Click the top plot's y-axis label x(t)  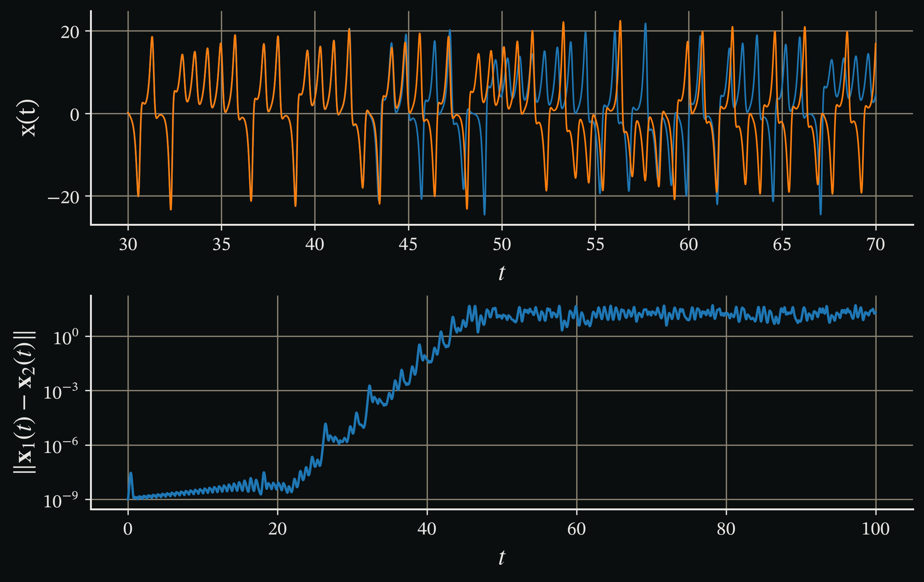[28, 118]
